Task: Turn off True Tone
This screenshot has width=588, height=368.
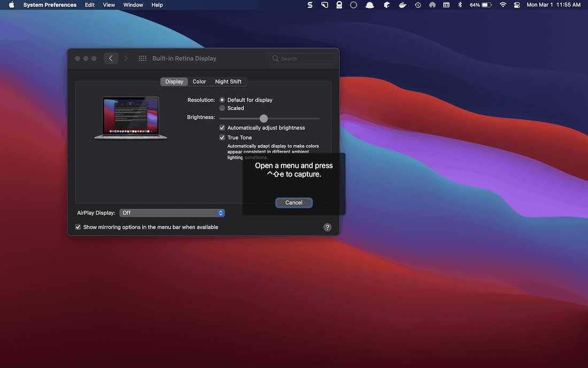Action: coord(222,137)
